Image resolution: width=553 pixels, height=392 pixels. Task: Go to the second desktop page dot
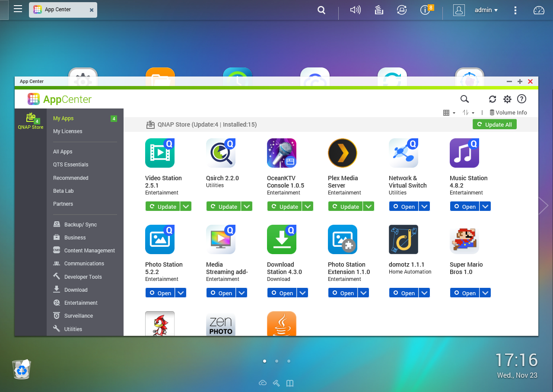pyautogui.click(x=276, y=361)
